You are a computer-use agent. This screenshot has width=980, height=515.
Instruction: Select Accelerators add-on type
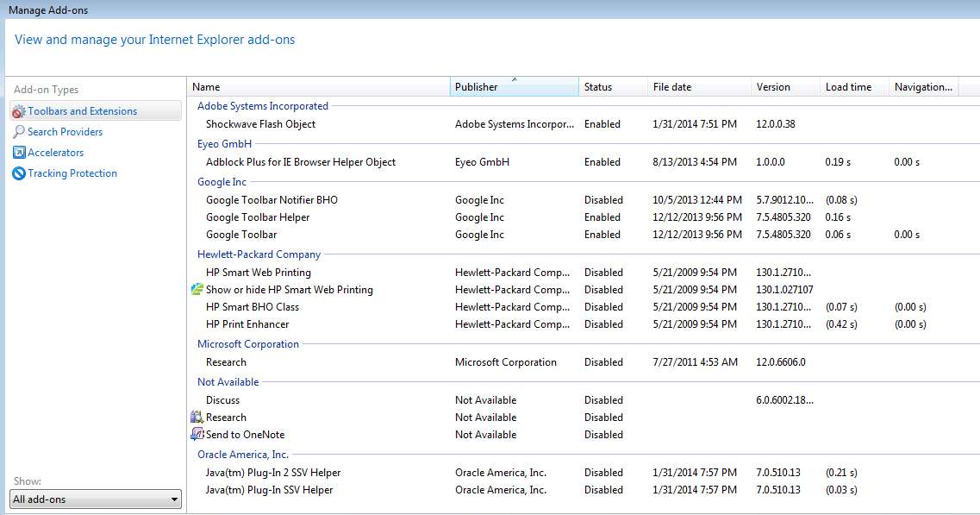[56, 153]
